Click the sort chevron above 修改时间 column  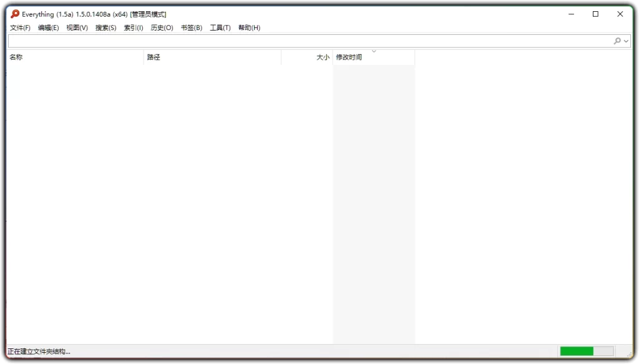tap(373, 51)
